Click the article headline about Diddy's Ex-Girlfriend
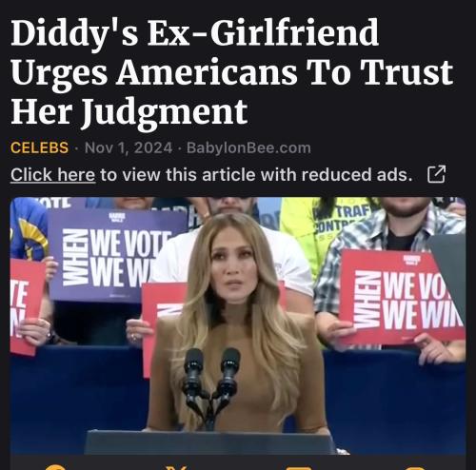 (232, 72)
